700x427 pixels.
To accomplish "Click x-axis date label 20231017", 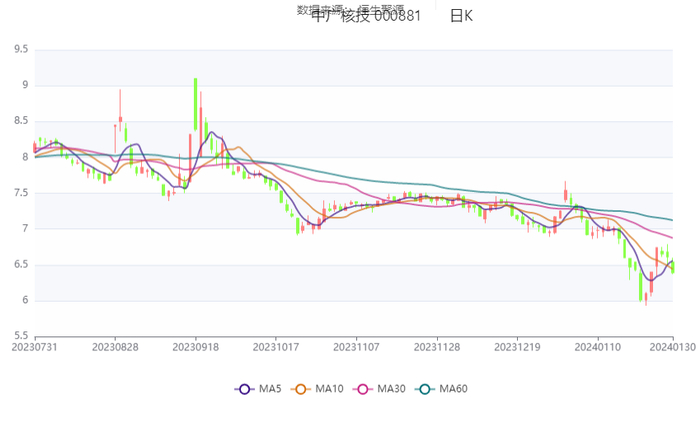I will point(276,347).
